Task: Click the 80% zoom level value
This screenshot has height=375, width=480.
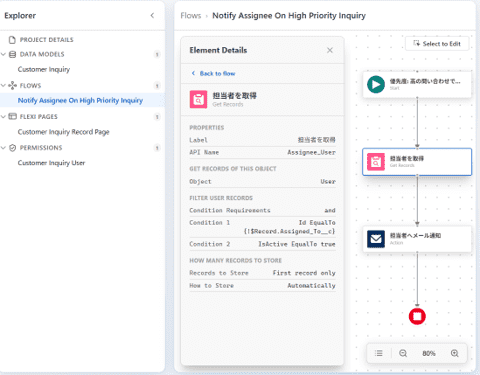Action: pos(429,353)
